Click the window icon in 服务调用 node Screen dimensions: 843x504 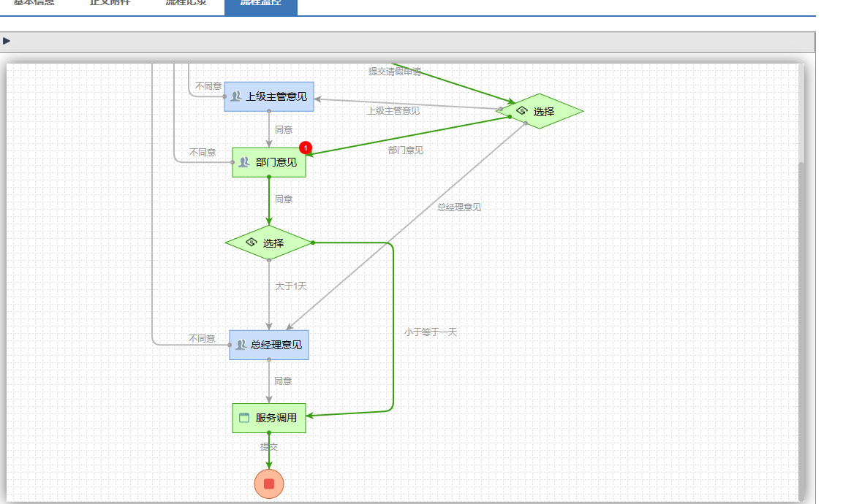click(244, 418)
